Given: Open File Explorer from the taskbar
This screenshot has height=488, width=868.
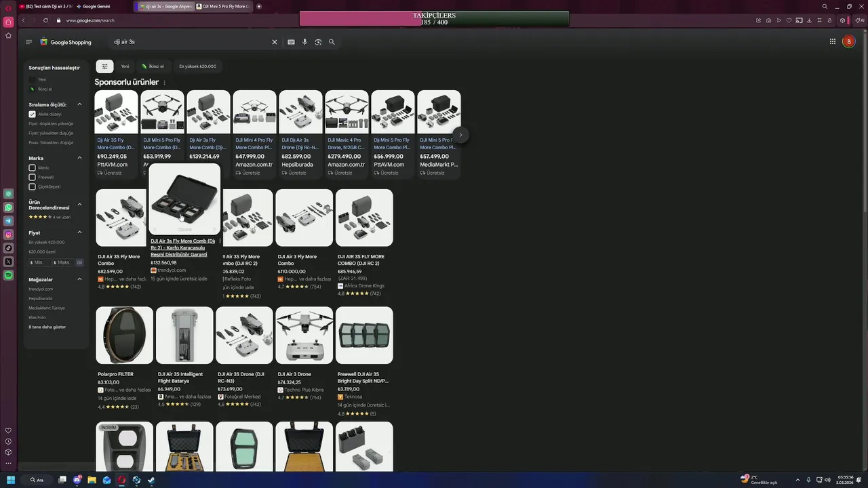Looking at the screenshot, I should (x=92, y=480).
